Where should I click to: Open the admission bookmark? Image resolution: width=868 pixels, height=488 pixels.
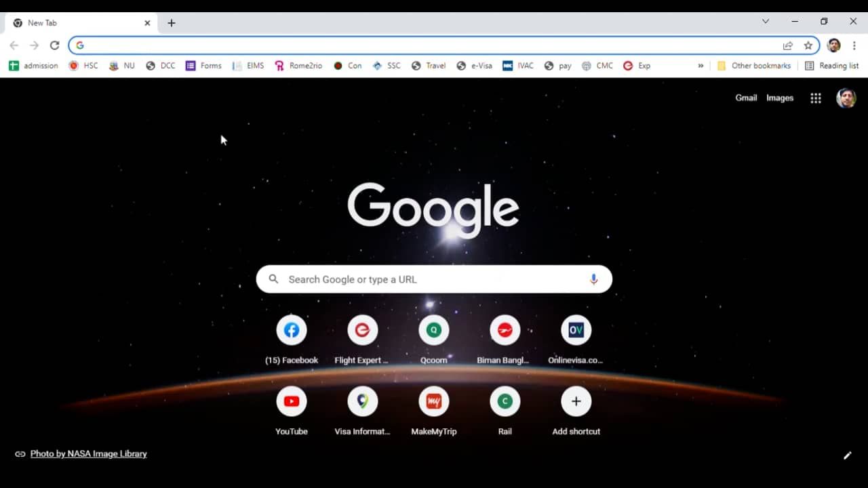[33, 66]
